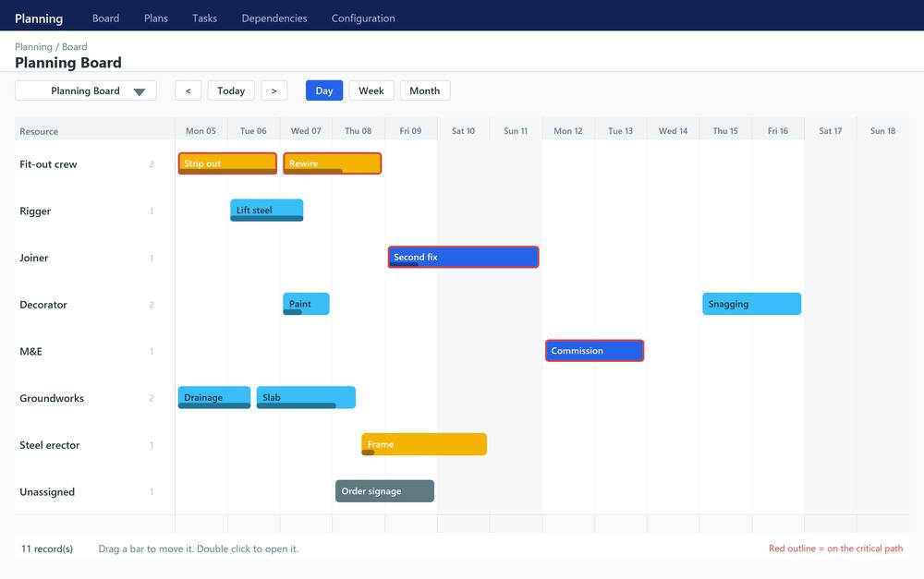The image size is (924, 579).
Task: Open the Plans menu item
Action: pyautogui.click(x=156, y=18)
